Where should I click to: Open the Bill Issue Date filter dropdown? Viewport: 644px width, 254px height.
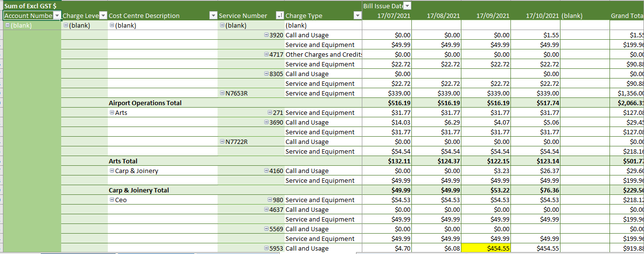click(407, 6)
